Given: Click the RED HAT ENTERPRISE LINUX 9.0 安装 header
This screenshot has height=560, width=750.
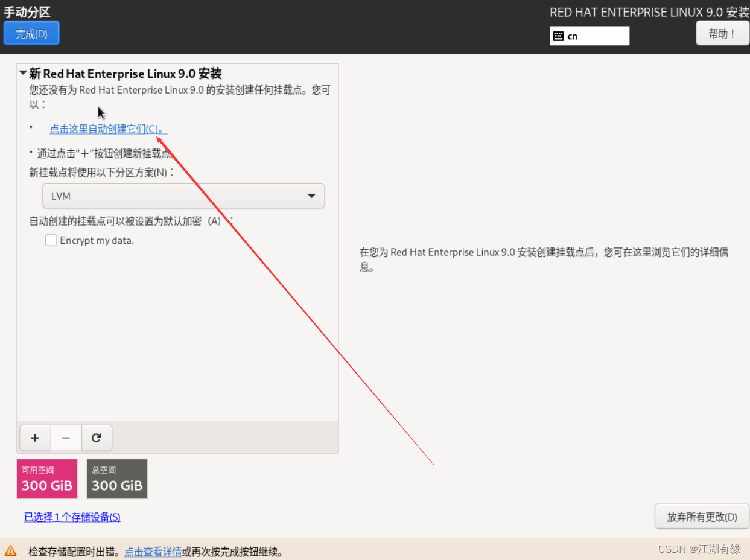Looking at the screenshot, I should click(x=649, y=13).
